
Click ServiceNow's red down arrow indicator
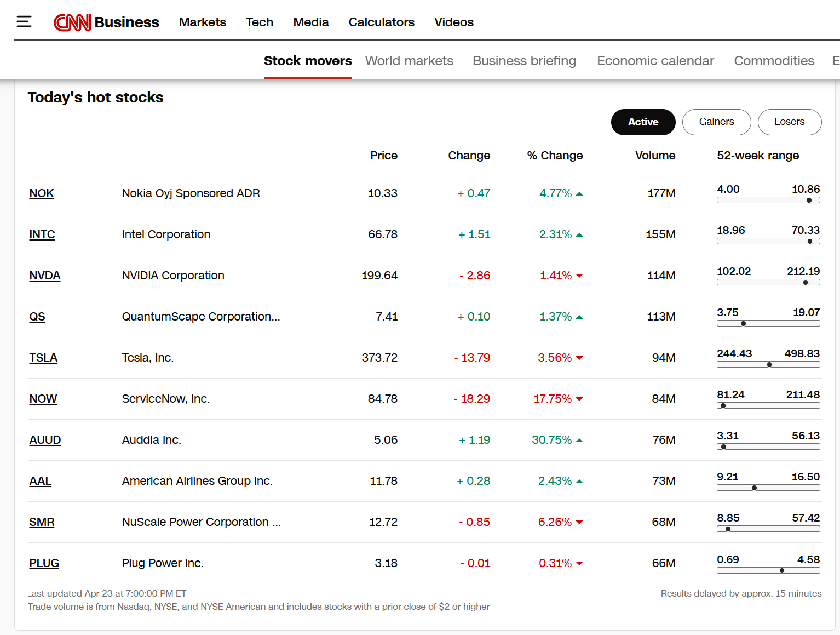click(x=579, y=399)
